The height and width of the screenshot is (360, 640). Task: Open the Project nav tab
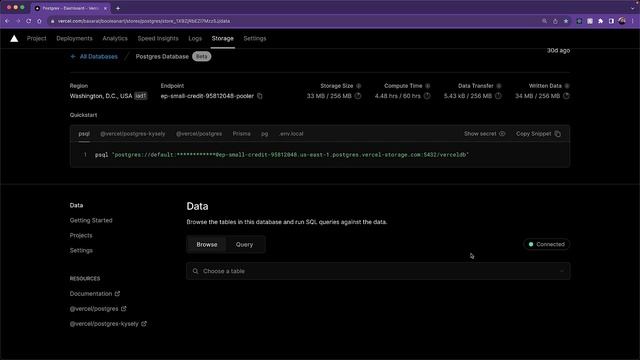(x=36, y=38)
